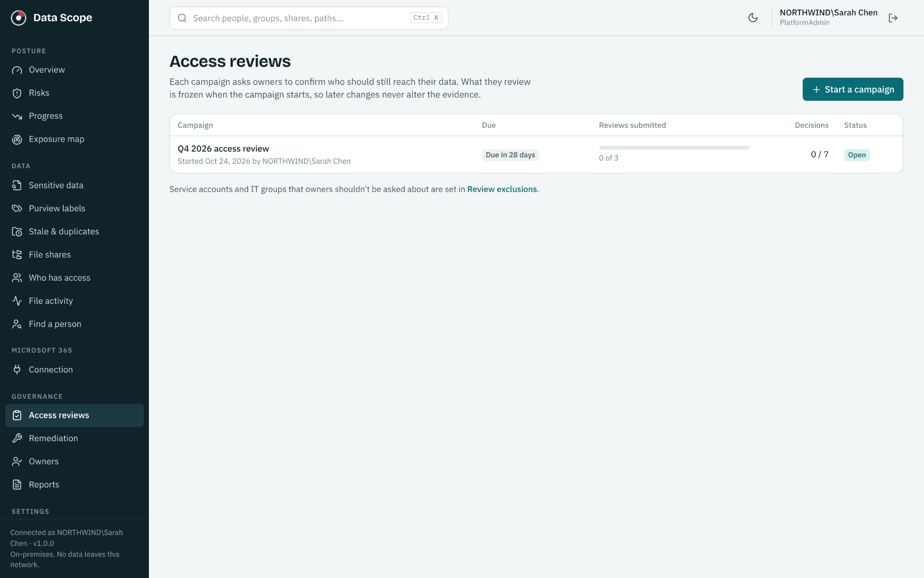
Task: Click the Reviews submitted column header
Action: click(632, 125)
